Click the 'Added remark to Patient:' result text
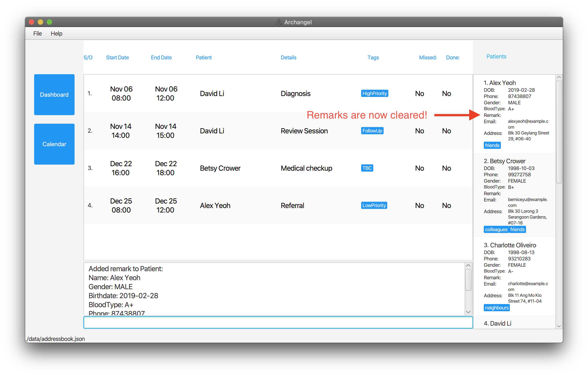 click(126, 269)
